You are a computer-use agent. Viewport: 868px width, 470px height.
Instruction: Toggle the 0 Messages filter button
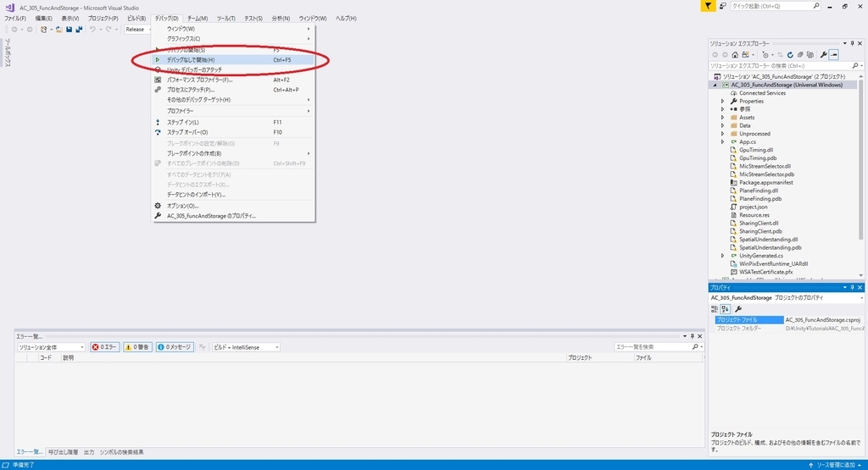pos(175,347)
